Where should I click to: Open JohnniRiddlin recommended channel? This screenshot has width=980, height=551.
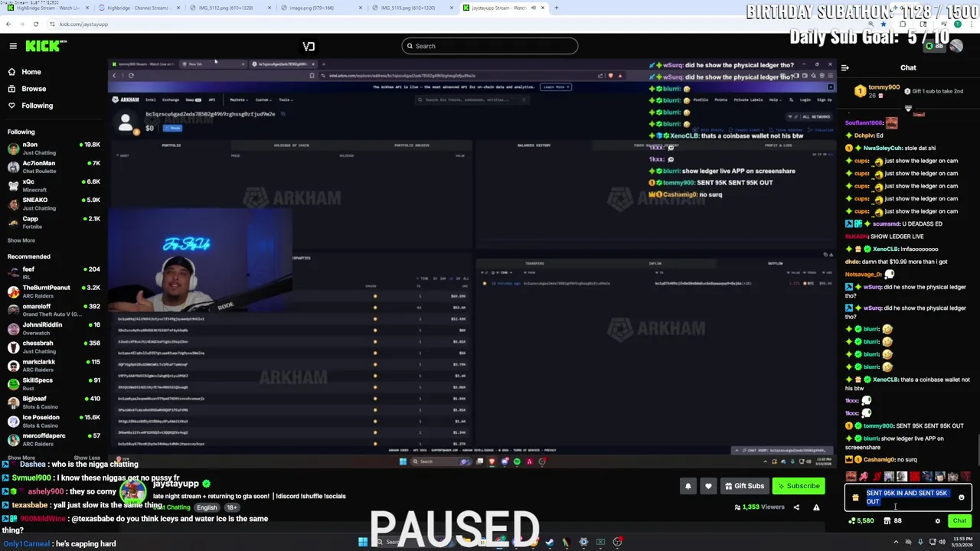click(54, 328)
